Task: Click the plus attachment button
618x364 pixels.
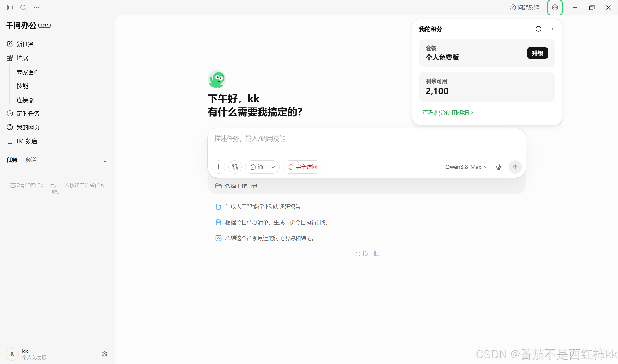Action: (x=219, y=167)
